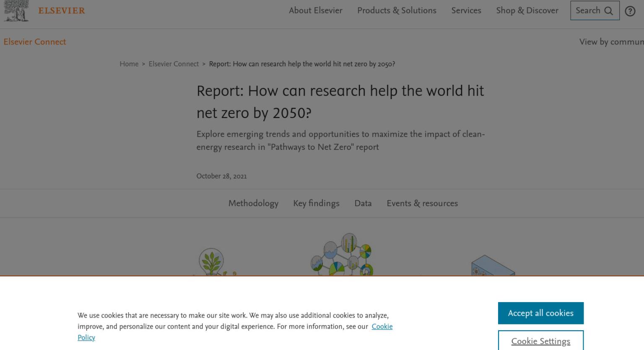This screenshot has height=350, width=644.
Task: Open Cookie Settings
Action: pos(541,340)
